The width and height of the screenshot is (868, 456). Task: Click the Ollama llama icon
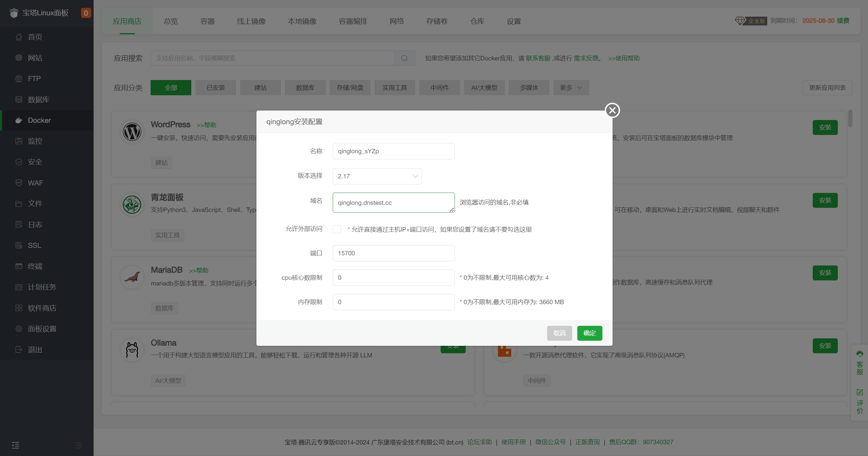click(x=132, y=350)
